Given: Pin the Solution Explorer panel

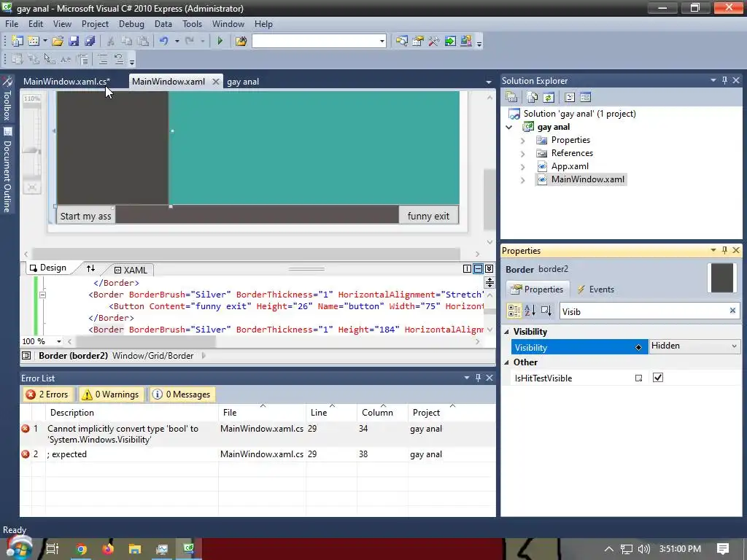Looking at the screenshot, I should pos(724,80).
